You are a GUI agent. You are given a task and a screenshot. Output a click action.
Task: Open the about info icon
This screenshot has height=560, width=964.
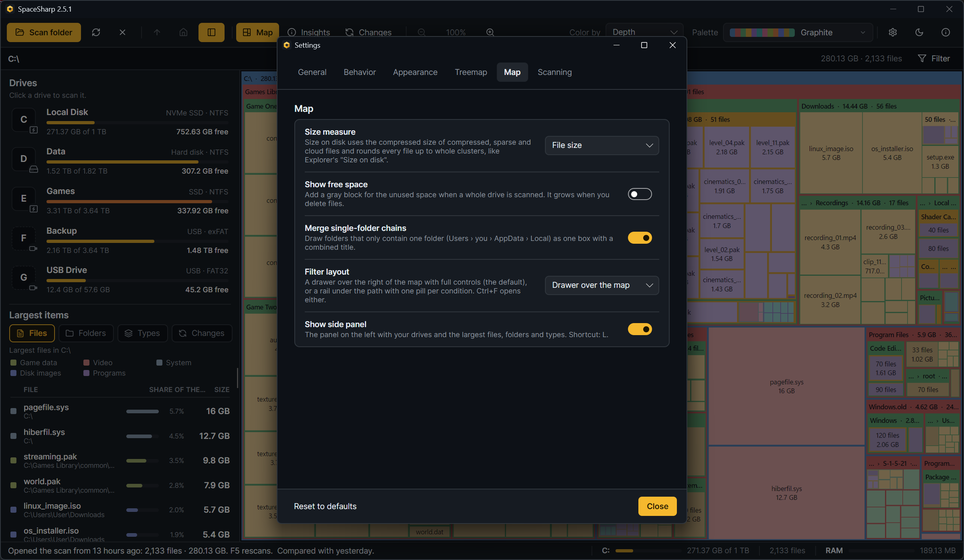(946, 32)
